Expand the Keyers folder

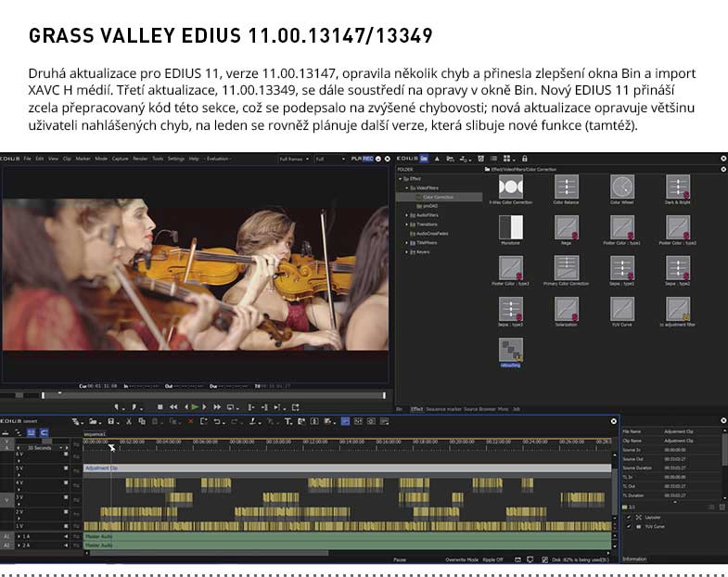pos(407,251)
